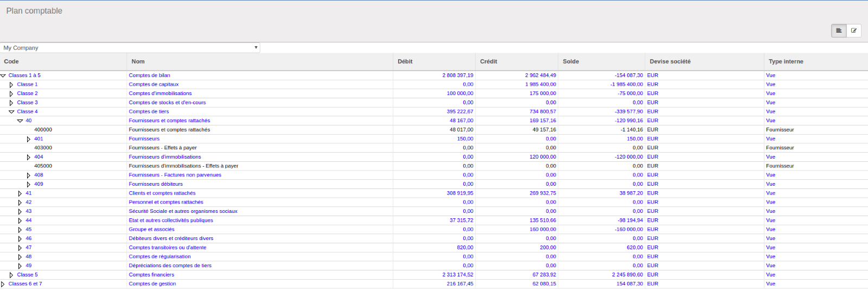Expand account 408 arrow

point(29,175)
